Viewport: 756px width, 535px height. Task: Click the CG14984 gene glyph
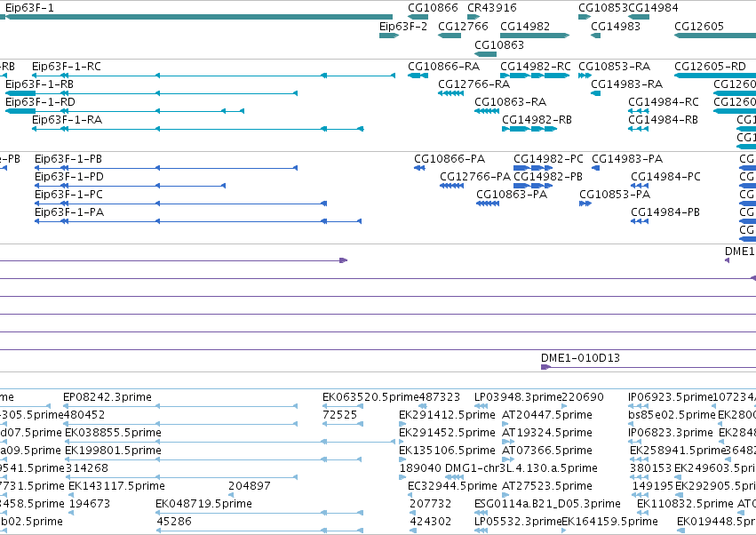[x=639, y=17]
